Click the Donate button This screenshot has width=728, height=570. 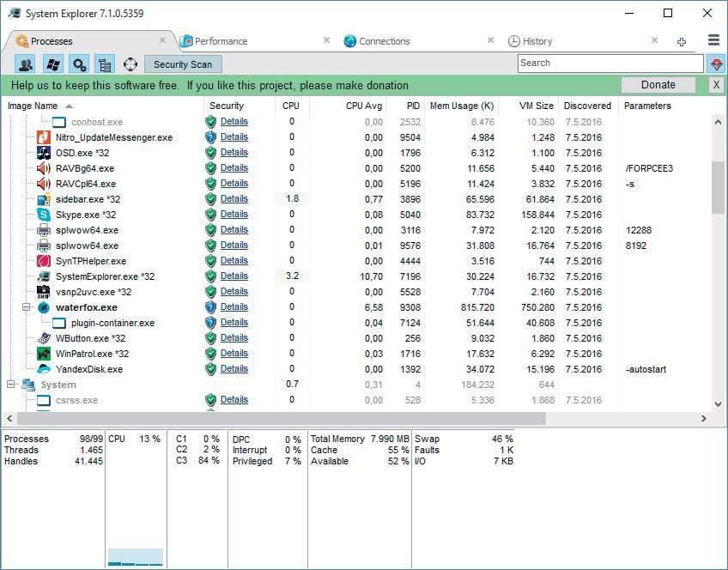(x=658, y=85)
